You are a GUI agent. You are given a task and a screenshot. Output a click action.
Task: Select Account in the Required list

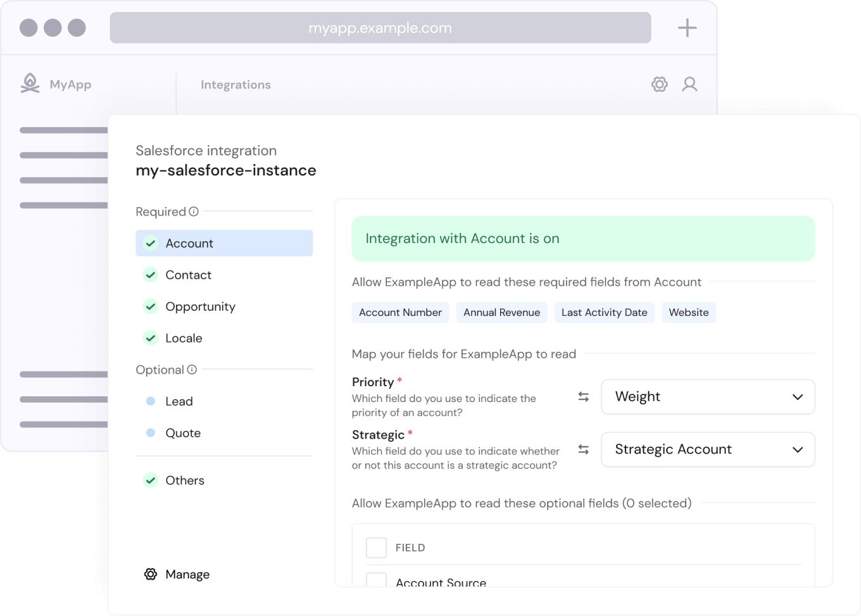click(224, 243)
